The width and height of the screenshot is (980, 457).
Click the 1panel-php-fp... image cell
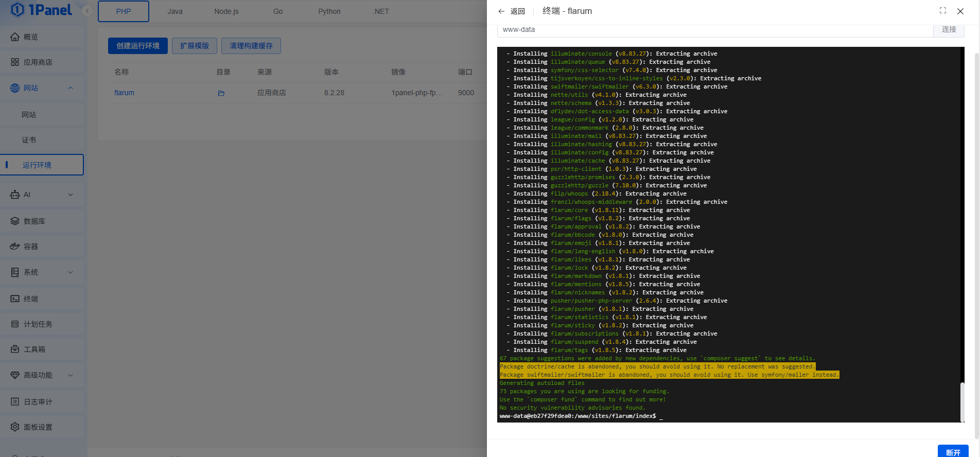pos(417,93)
